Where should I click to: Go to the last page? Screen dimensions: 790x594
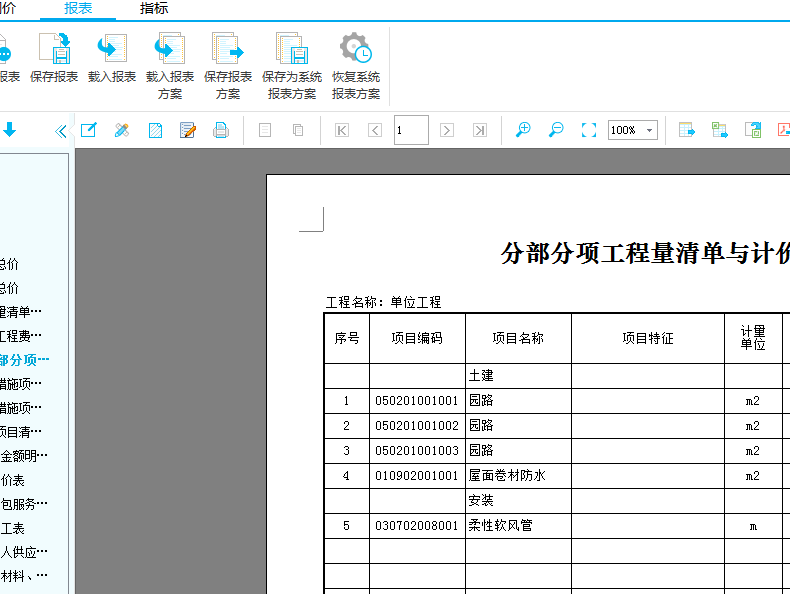(480, 130)
